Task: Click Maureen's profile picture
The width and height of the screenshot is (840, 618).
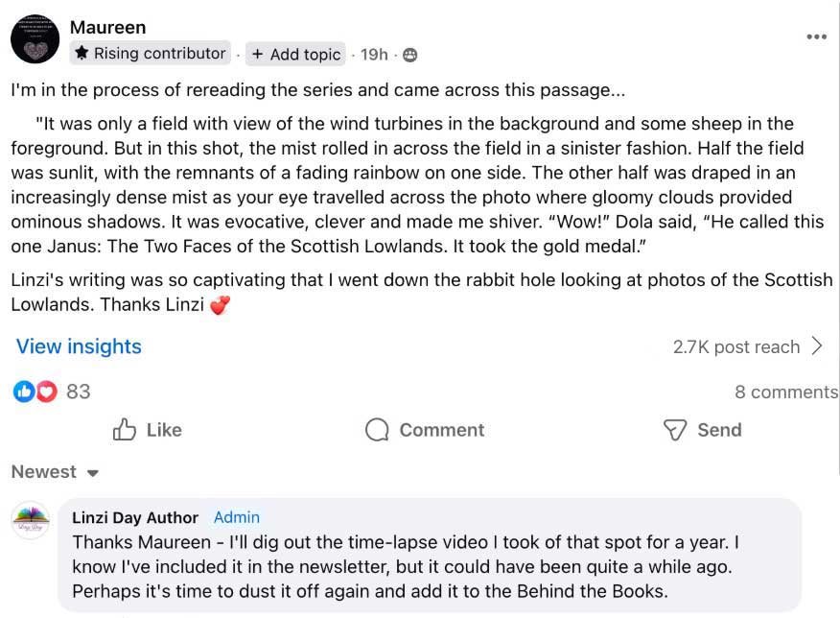Action: point(35,38)
